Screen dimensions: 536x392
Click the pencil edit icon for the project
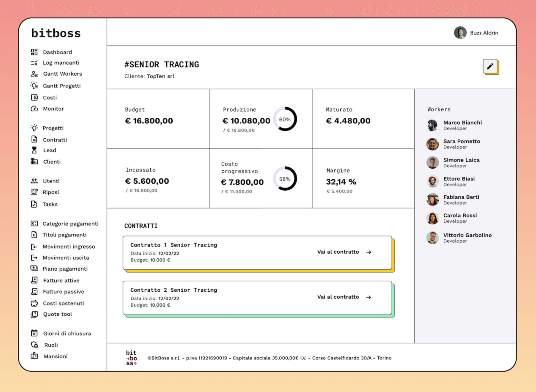click(x=490, y=66)
